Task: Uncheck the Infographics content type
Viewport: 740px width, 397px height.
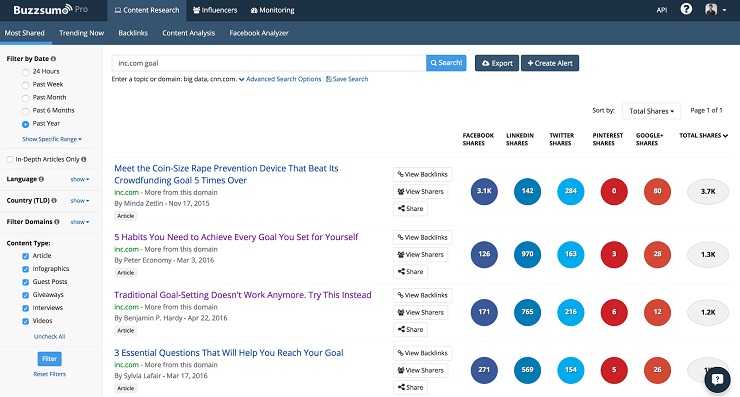Action: tap(25, 269)
